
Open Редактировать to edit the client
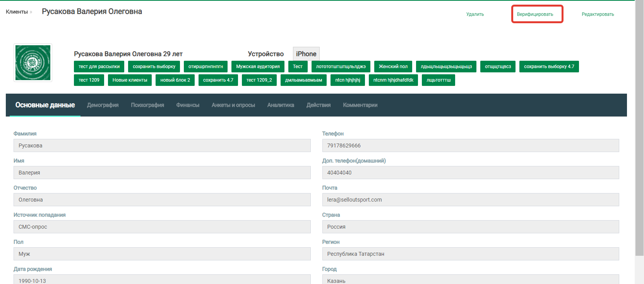point(598,14)
